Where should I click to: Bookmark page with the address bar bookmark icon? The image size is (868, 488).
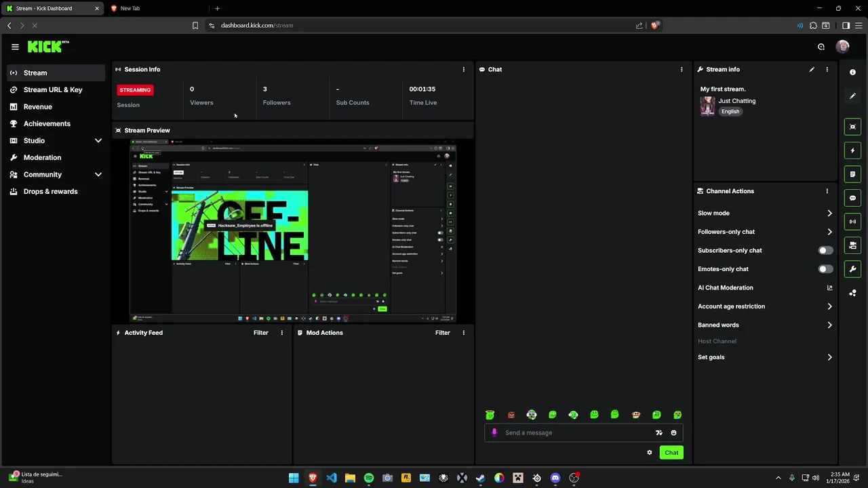(195, 25)
